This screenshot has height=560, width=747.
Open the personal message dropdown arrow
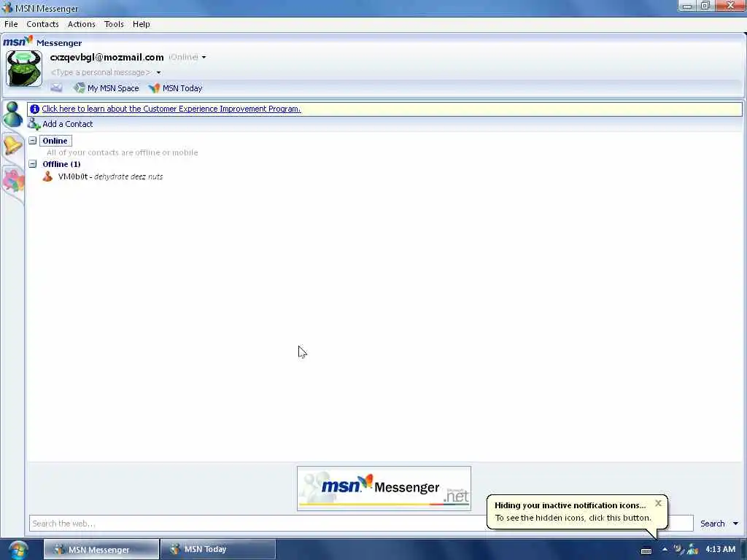tap(158, 72)
